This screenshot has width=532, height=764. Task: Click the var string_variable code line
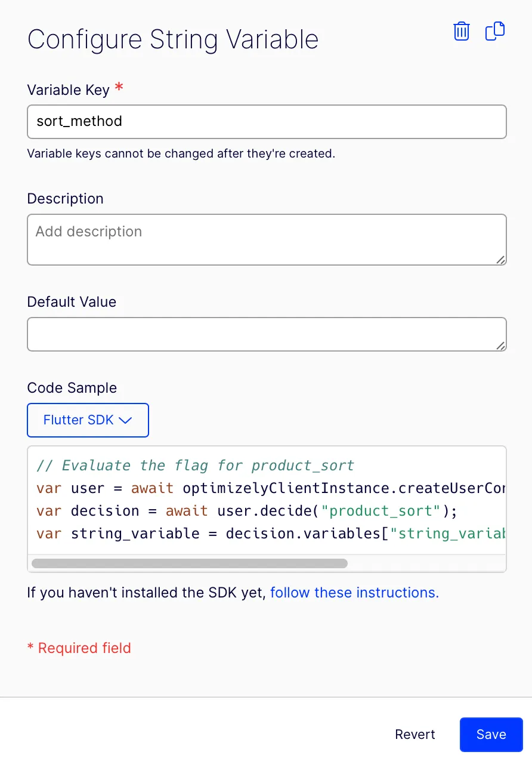click(271, 534)
